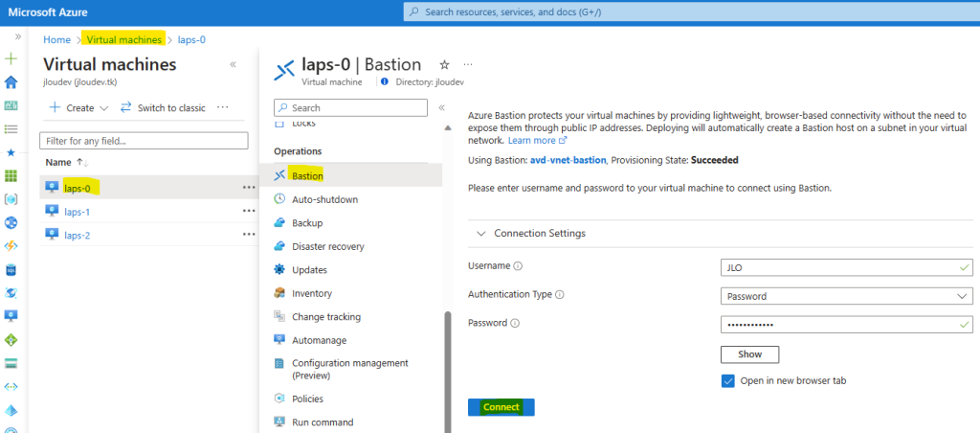Open the Home icon in sidebar
The image size is (980, 433).
[x=11, y=82]
